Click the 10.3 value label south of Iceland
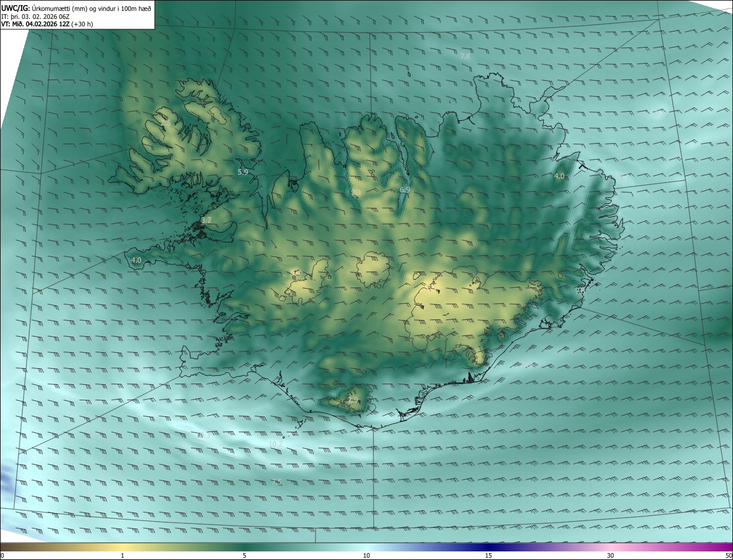Screen dimensions: 733x560 point(204,436)
